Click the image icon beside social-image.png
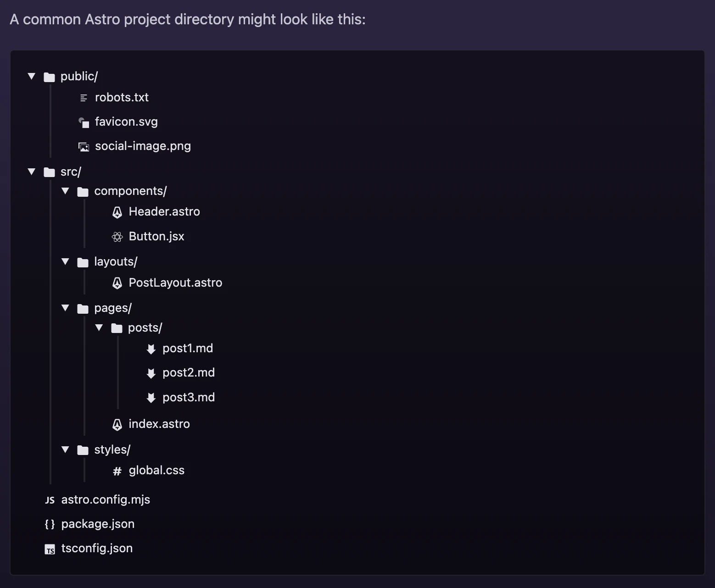 coord(84,147)
